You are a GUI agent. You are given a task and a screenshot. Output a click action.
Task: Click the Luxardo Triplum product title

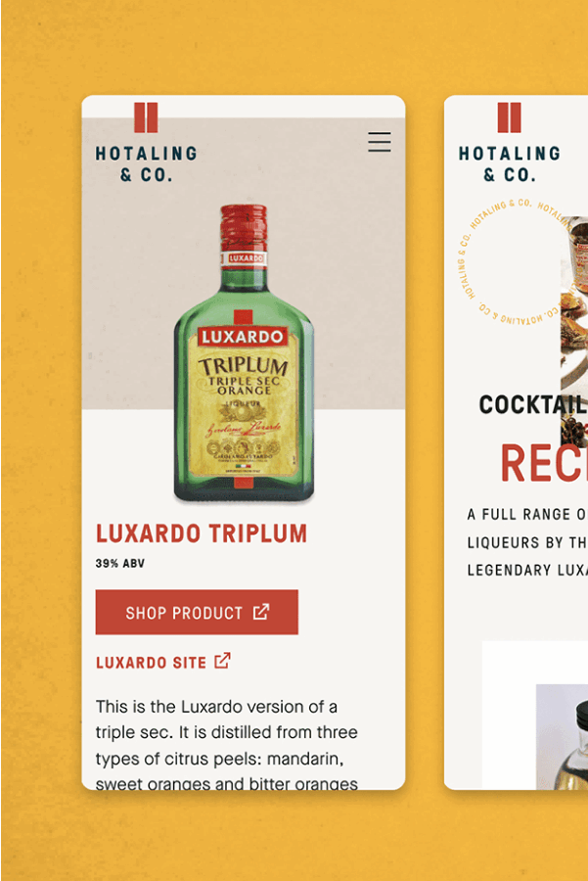pyautogui.click(x=202, y=533)
